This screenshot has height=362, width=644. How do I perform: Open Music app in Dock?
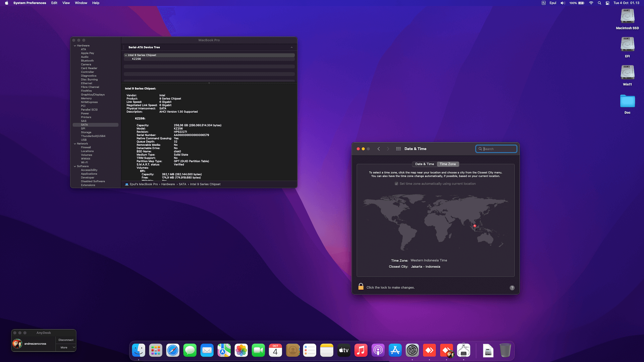pos(361,350)
